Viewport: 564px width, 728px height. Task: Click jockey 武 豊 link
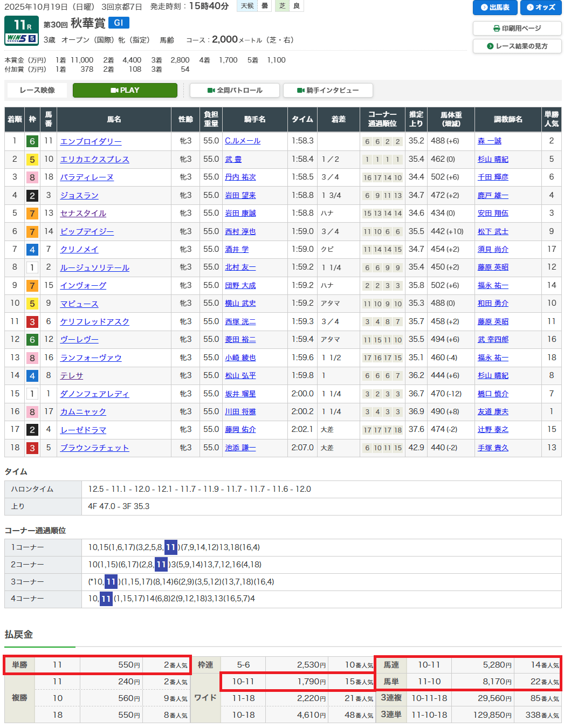233,160
